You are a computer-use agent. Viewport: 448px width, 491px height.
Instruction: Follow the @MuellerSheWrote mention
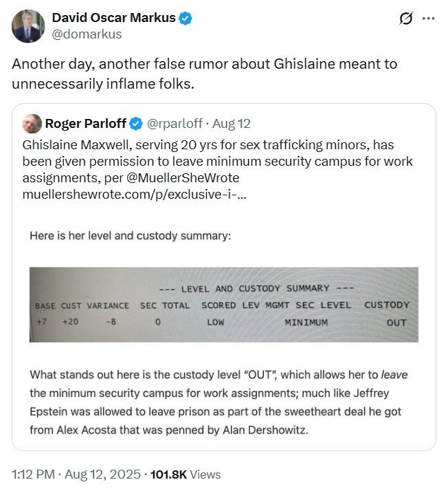[x=183, y=178]
